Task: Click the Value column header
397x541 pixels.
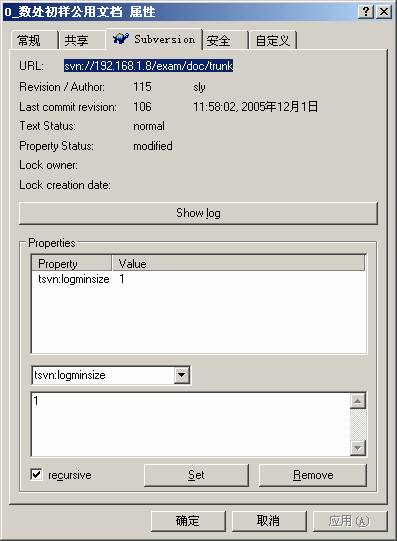Action: [x=238, y=264]
